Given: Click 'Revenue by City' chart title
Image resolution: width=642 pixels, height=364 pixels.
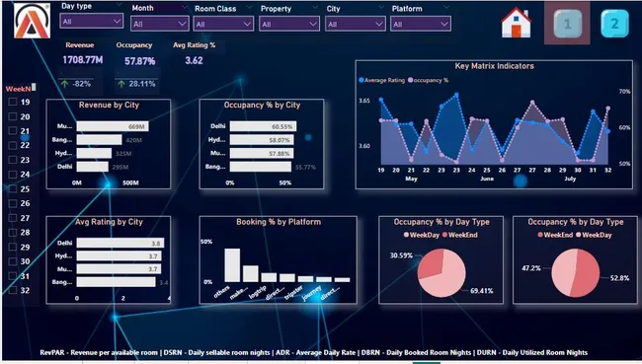Looking at the screenshot, I should 109,105.
